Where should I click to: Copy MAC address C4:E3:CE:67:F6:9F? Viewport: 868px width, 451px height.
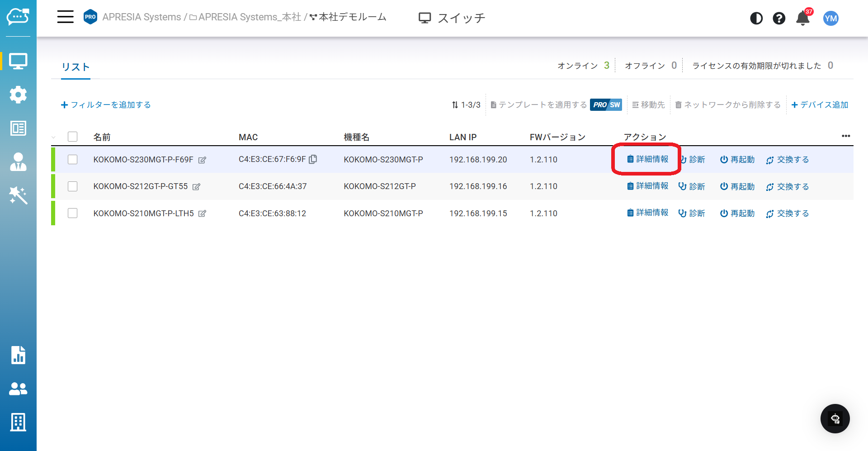pos(313,159)
